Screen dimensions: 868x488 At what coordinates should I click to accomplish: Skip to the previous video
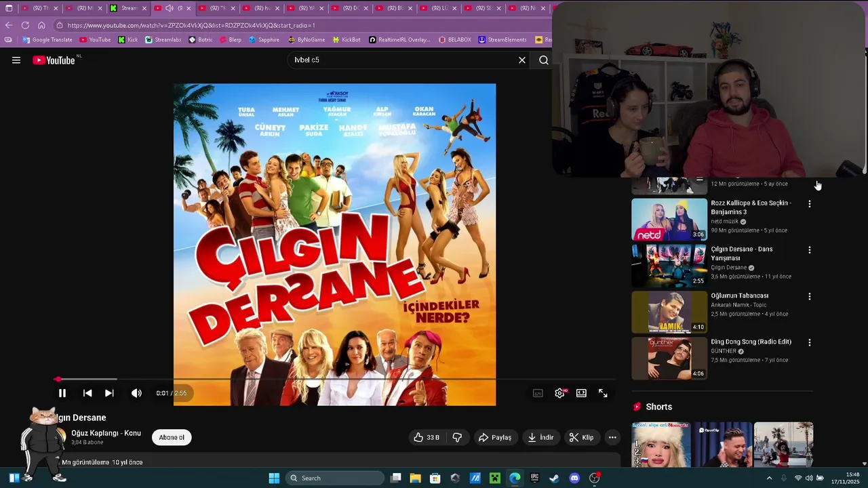pos(87,393)
